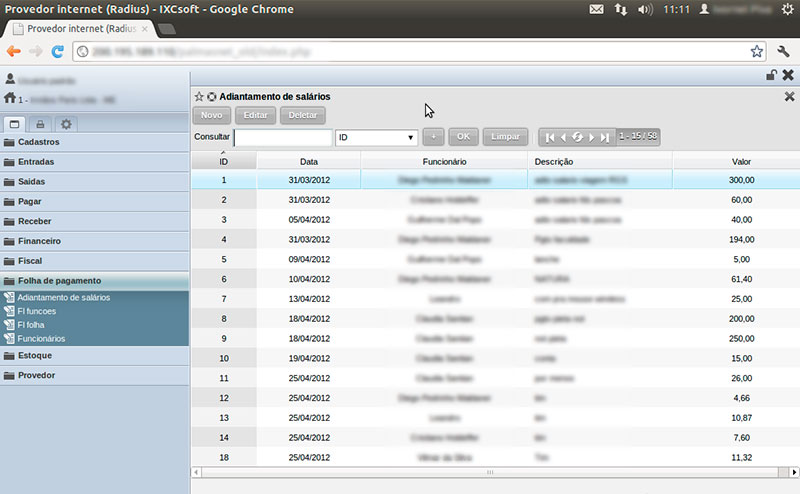Screen dimensions: 800x494
Task: Click the user profile icon in the sidebar
Action: click(10, 79)
